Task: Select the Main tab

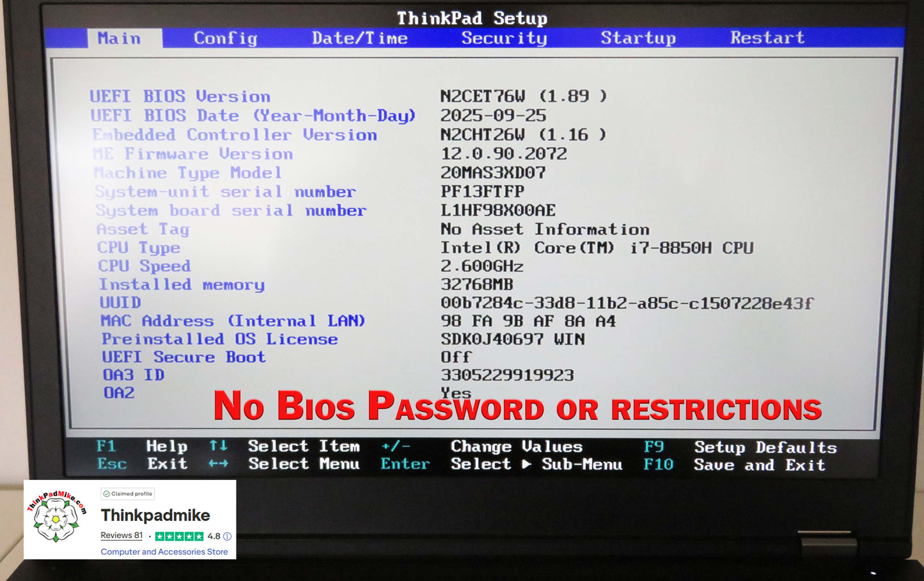Action: click(124, 38)
